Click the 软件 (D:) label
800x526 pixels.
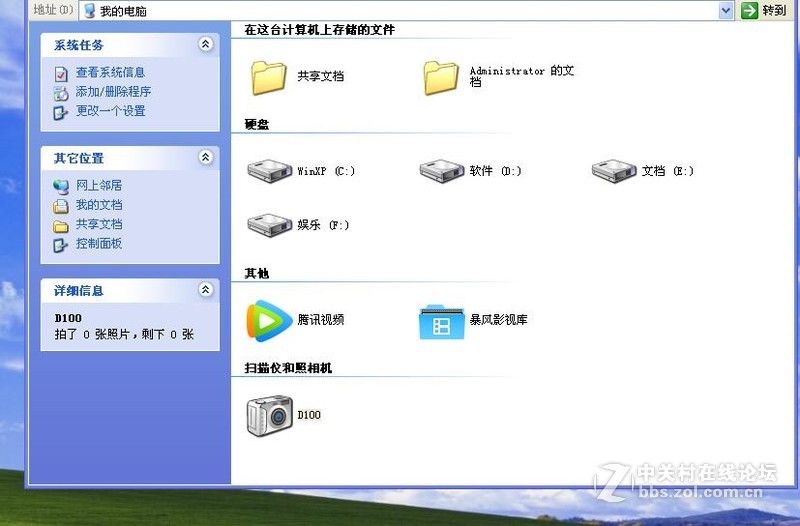[495, 171]
